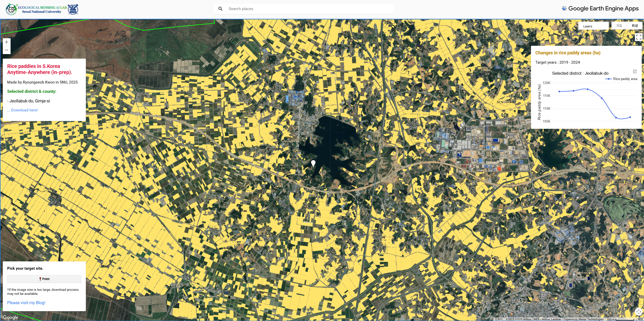The width and height of the screenshot is (644, 321).
Task: Click the white location marker pin
Action: [x=313, y=163]
